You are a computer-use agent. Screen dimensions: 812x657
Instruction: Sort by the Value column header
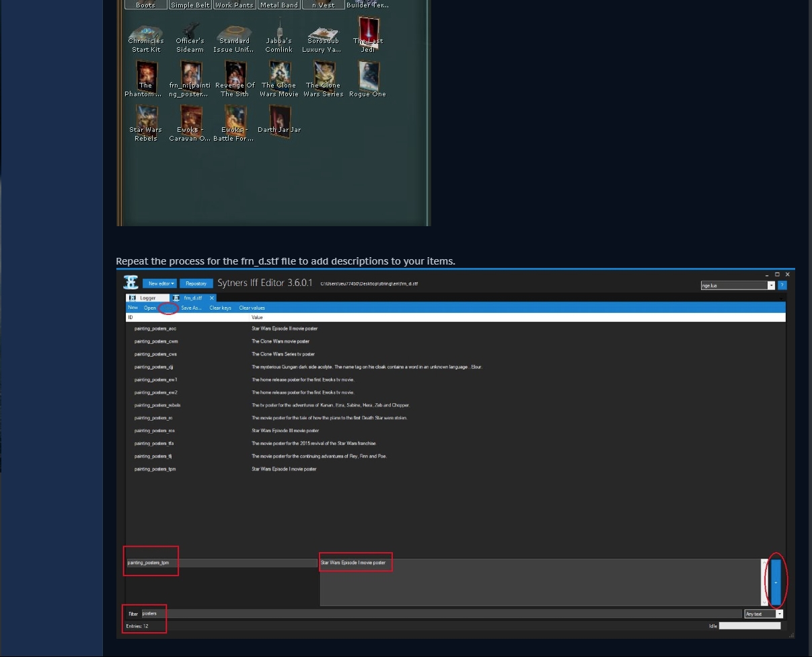tap(518, 317)
